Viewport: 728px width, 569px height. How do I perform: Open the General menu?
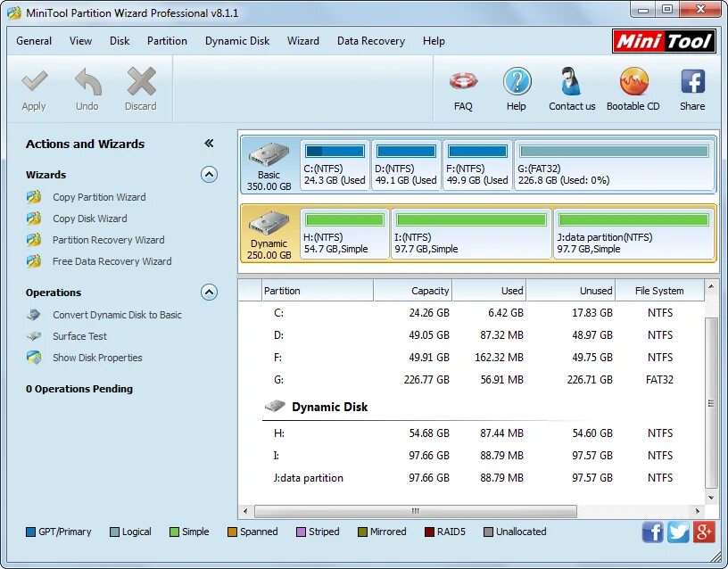pyautogui.click(x=34, y=41)
